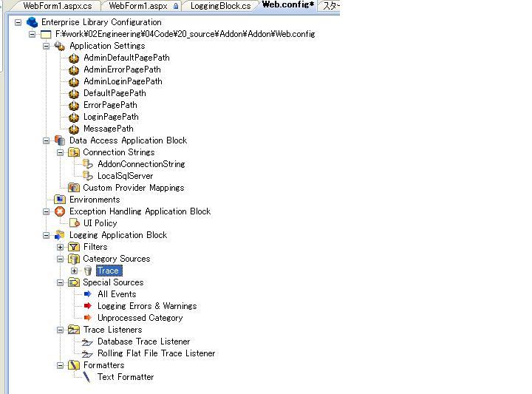Click the orange Unprocessed Category arrow icon

click(x=87, y=318)
